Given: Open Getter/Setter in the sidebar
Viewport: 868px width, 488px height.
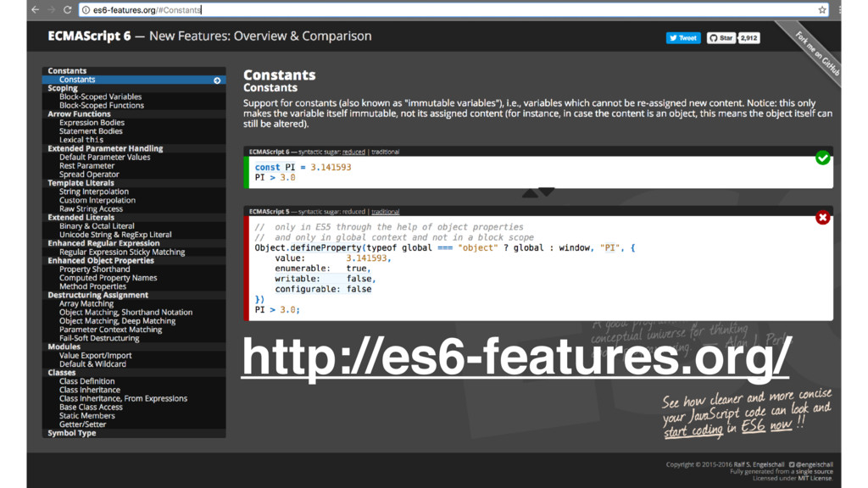Looking at the screenshot, I should 82,424.
